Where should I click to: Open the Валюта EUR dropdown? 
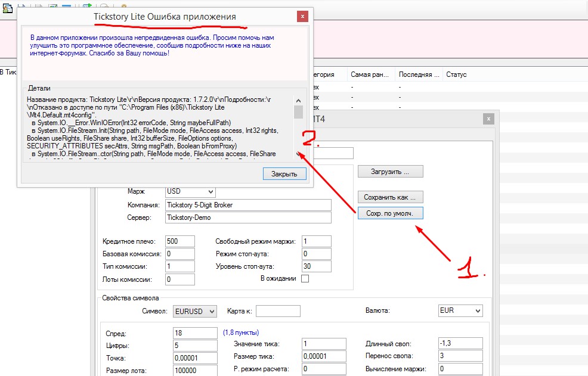(x=460, y=311)
